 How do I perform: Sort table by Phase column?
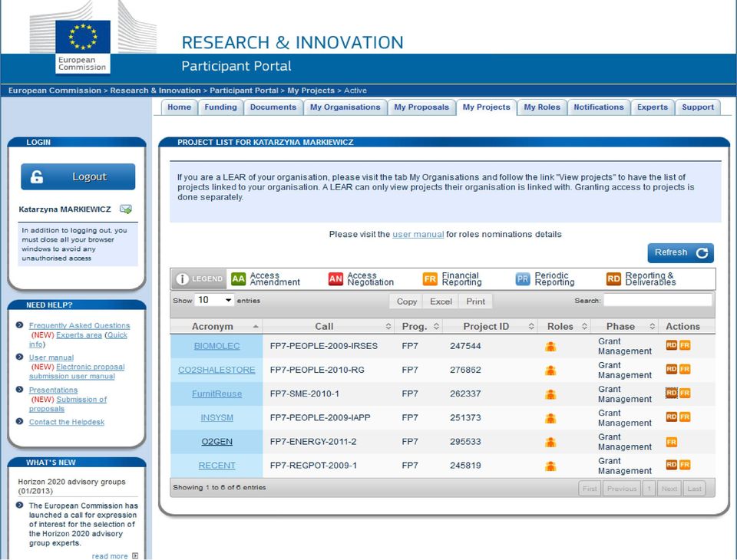[624, 327]
